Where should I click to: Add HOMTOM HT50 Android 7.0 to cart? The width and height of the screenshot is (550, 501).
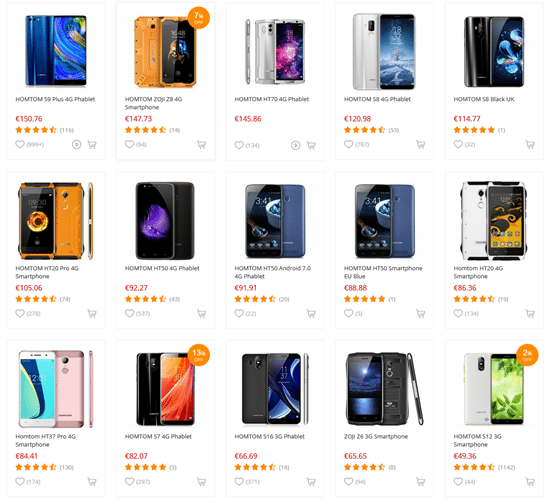[x=311, y=313]
